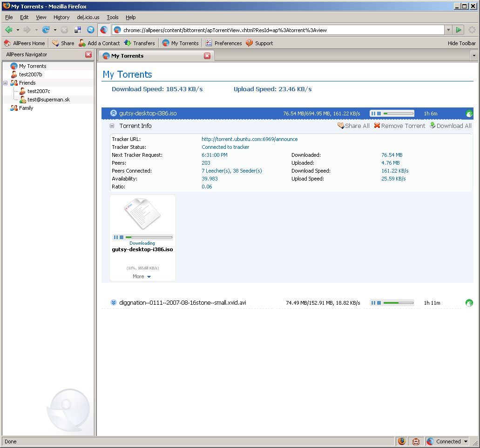The height and width of the screenshot is (448, 480).
Task: Click the file card progress bar
Action: [x=149, y=237]
